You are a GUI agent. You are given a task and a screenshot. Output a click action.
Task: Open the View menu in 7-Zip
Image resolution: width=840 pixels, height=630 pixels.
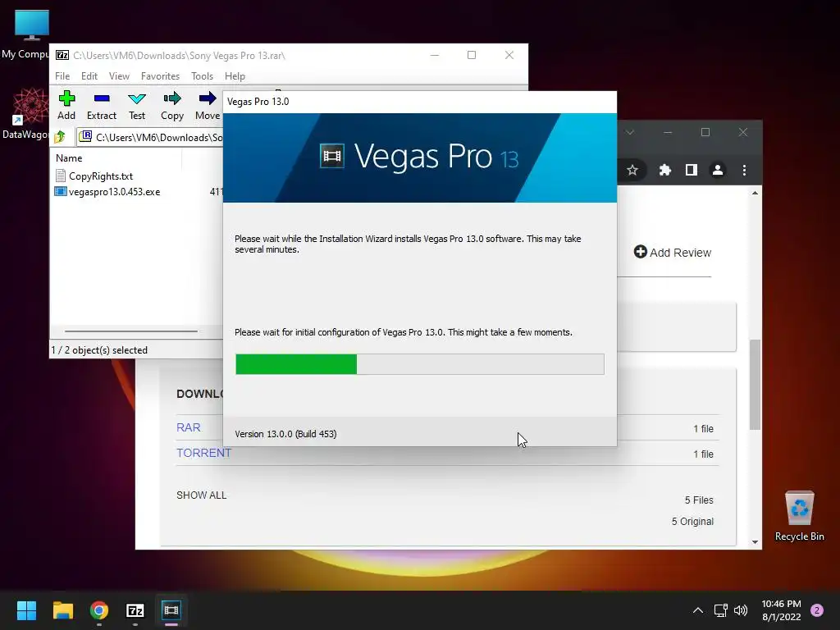pos(119,76)
